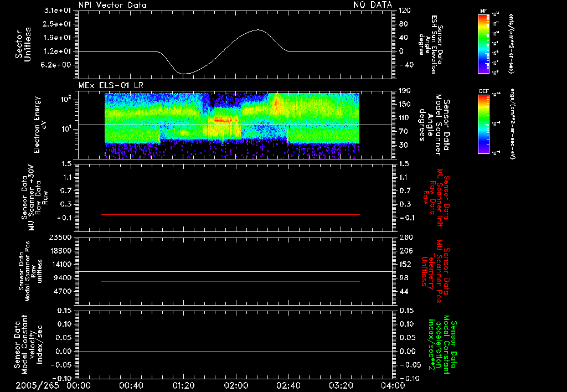Click the '44' telemetry tick value
567x392 pixels.
click(x=404, y=292)
